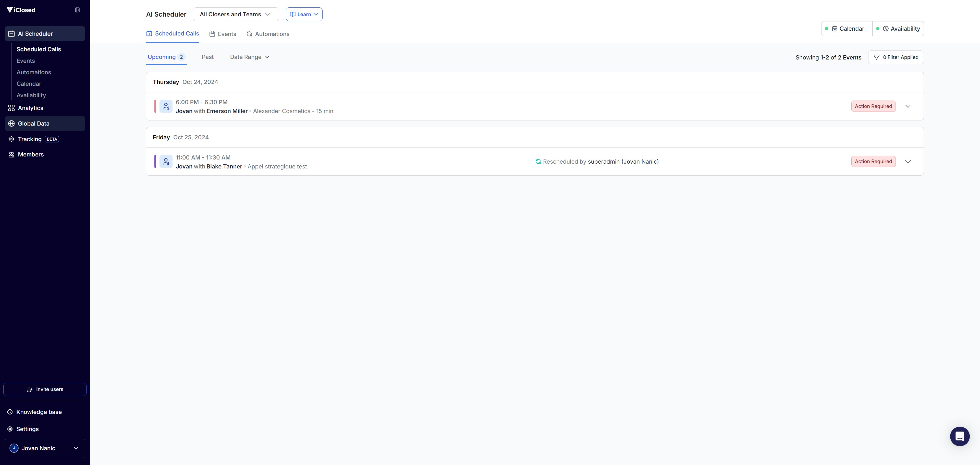Click the Invite users button
The height and width of the screenshot is (465, 980).
coord(45,389)
